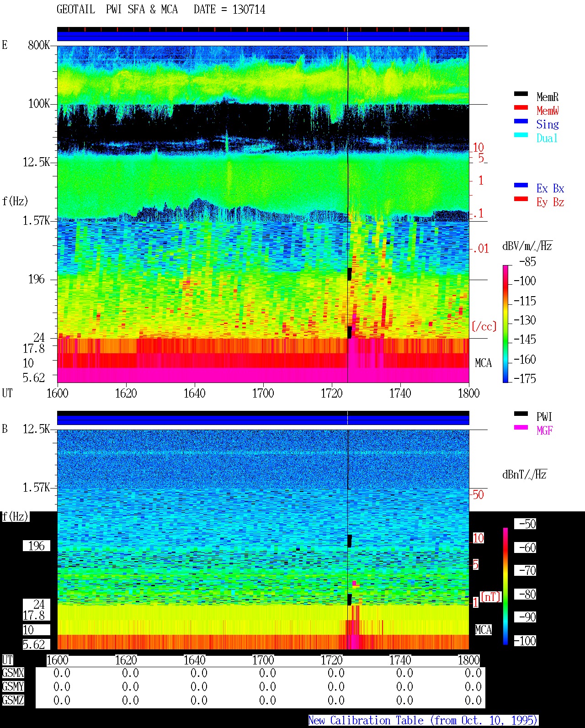Image resolution: width=585 pixels, height=728 pixels.
Task: Click the cyan Dual legend swatch
Action: click(521, 135)
